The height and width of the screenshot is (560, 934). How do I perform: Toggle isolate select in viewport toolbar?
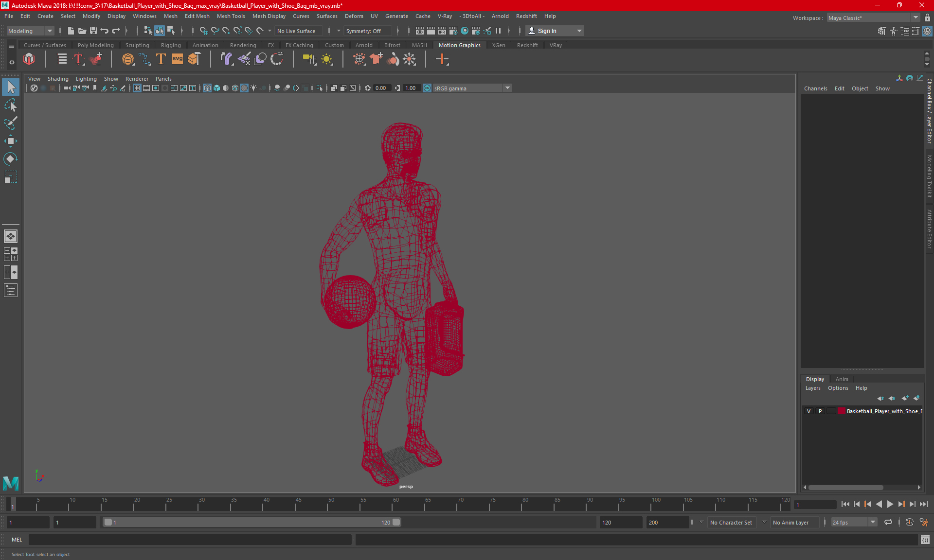[320, 88]
